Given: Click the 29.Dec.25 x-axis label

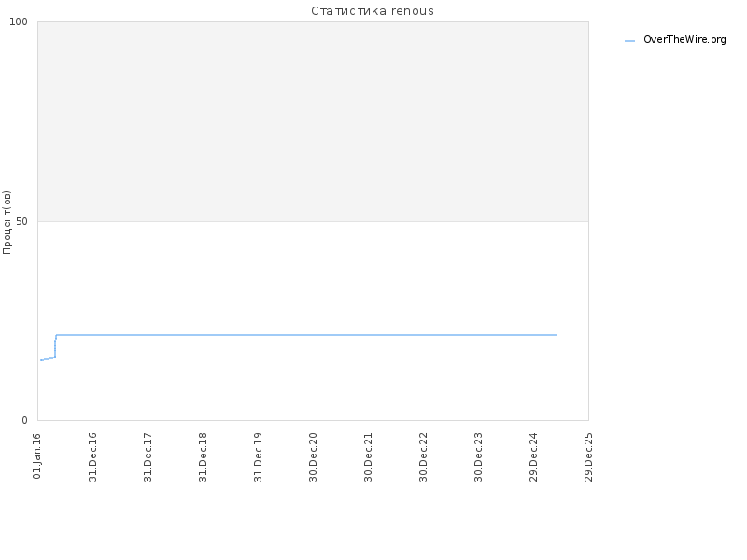Looking at the screenshot, I should (588, 457).
